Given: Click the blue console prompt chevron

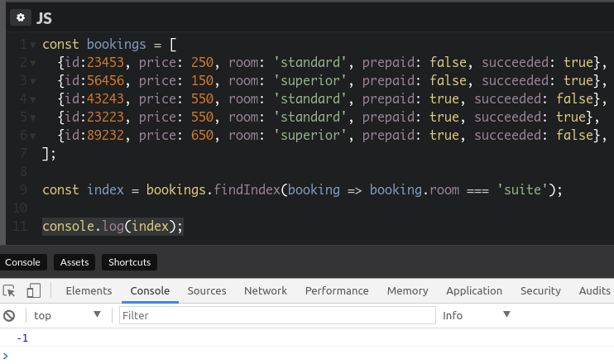Looking at the screenshot, I should [5, 356].
